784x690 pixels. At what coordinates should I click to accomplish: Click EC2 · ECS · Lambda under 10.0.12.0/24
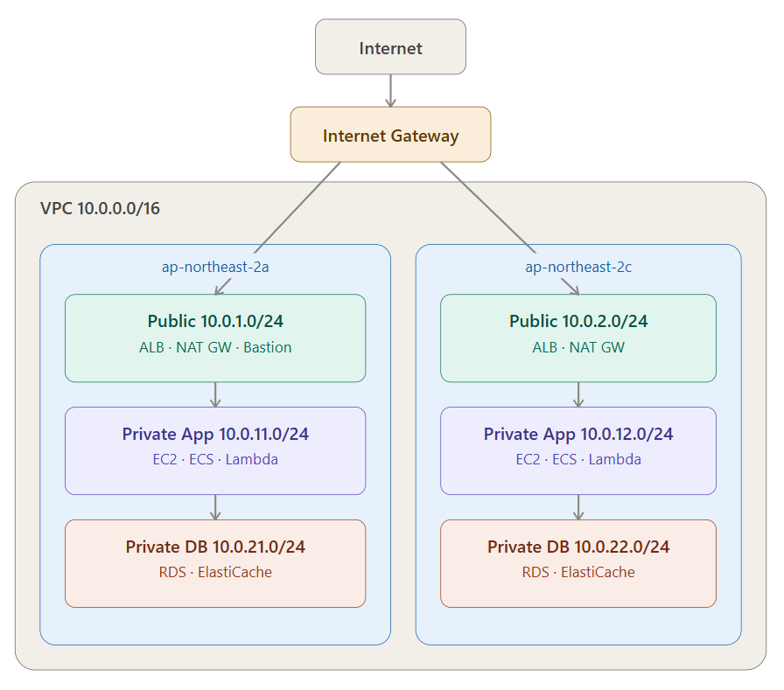pyautogui.click(x=578, y=459)
